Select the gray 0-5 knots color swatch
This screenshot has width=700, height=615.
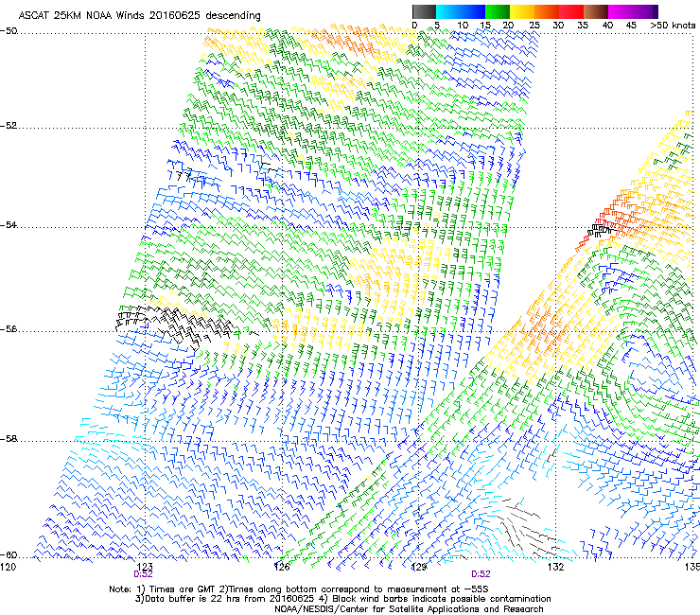pyautogui.click(x=424, y=11)
